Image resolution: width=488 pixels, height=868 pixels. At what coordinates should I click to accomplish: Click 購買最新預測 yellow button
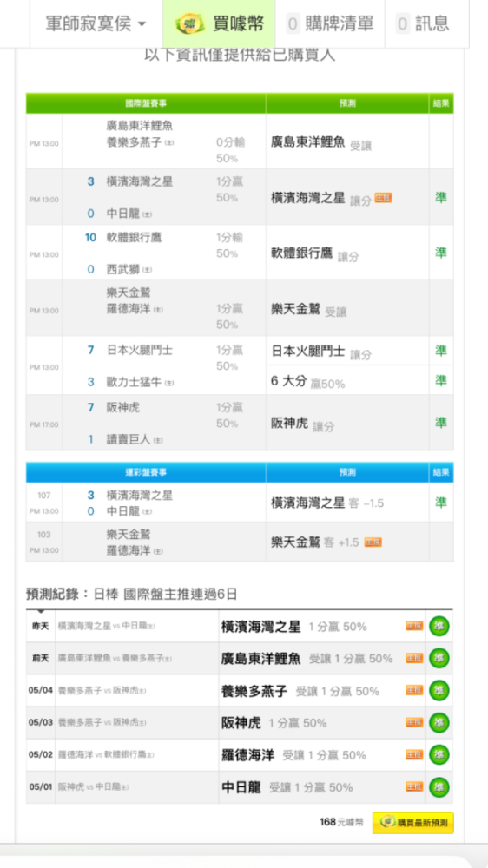tap(413, 823)
